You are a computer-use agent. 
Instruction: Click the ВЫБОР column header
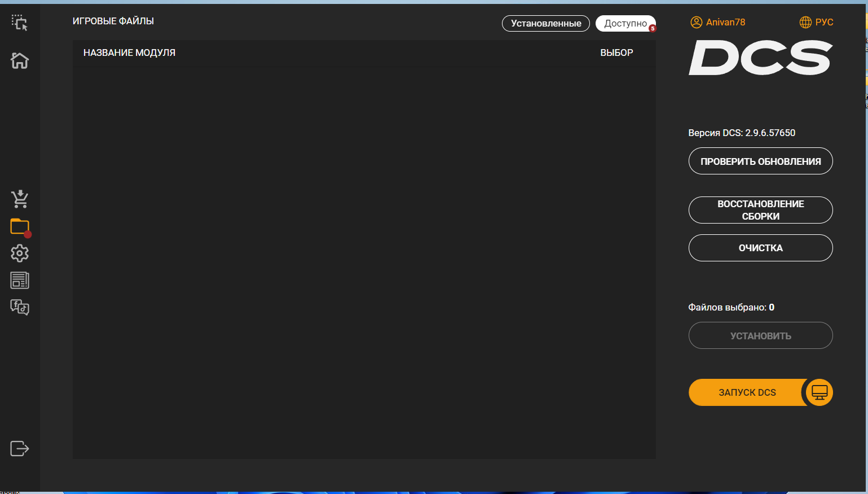[616, 53]
